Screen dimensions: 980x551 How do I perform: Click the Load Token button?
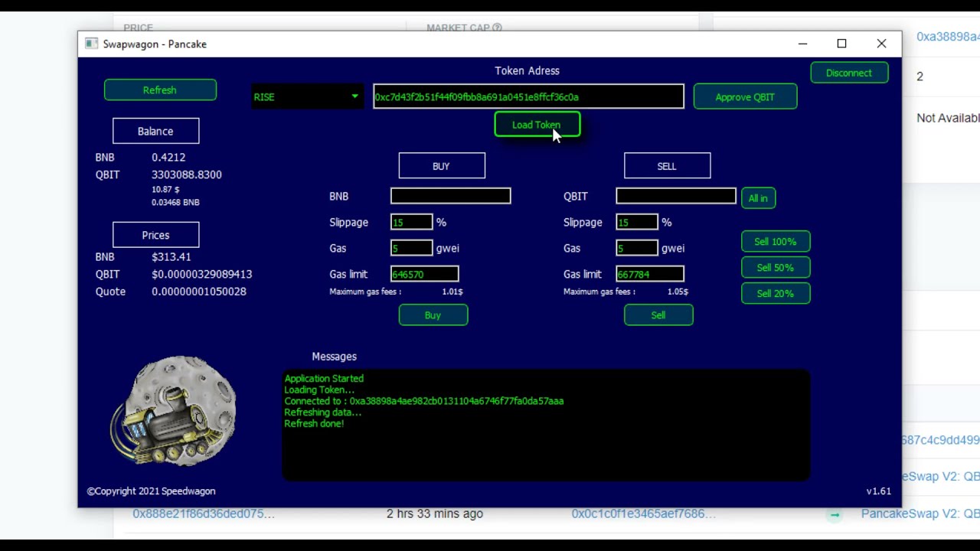537,125
